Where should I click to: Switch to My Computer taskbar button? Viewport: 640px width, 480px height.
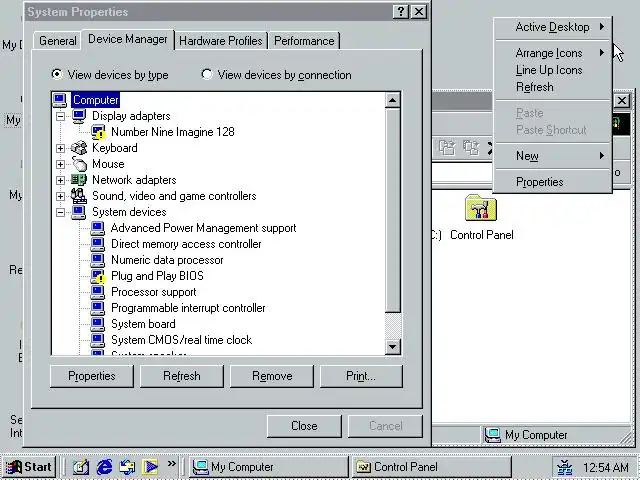coord(269,467)
